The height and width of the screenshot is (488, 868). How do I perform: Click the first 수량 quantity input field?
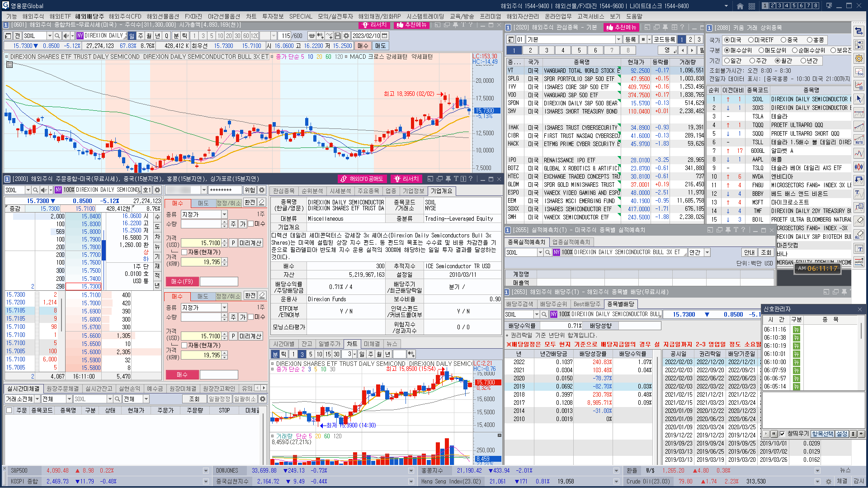point(202,224)
